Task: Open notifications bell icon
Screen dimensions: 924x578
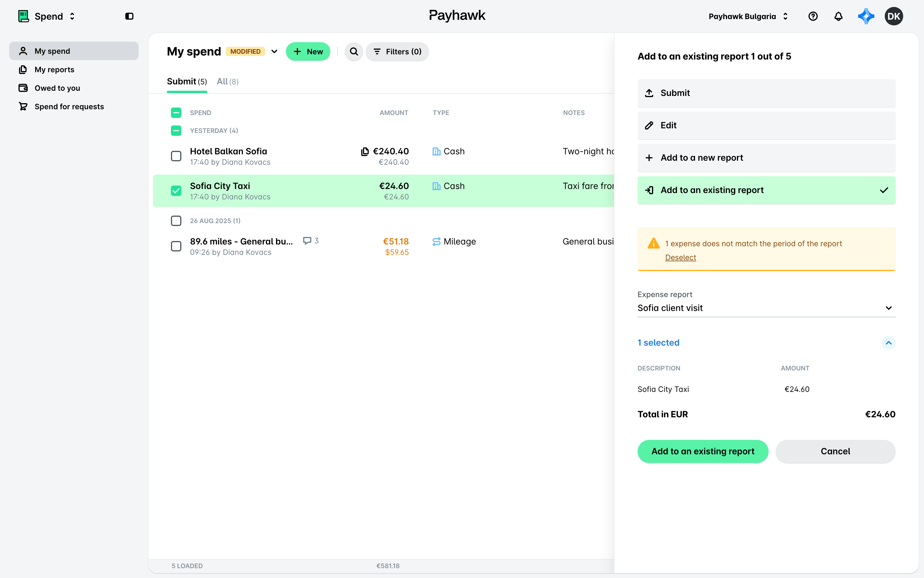Action: pyautogui.click(x=838, y=16)
